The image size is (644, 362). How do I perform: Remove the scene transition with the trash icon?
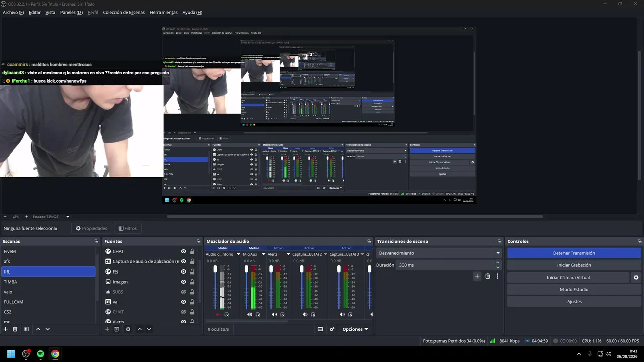[x=488, y=276]
